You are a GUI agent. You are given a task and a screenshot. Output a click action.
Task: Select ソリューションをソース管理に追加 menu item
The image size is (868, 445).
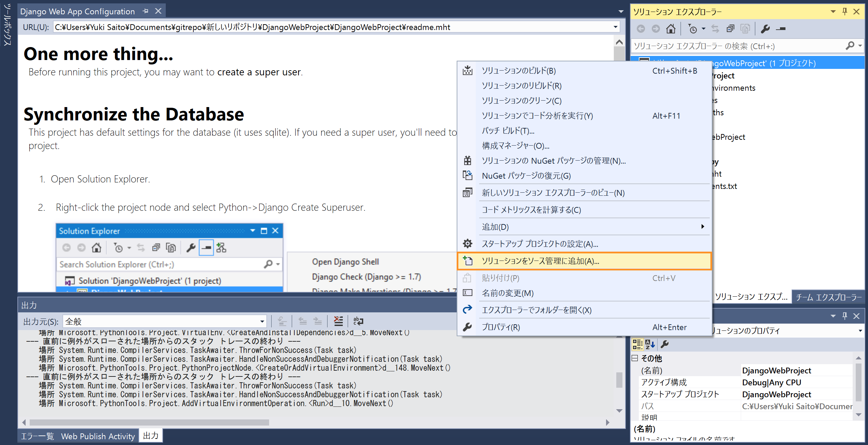click(x=540, y=261)
